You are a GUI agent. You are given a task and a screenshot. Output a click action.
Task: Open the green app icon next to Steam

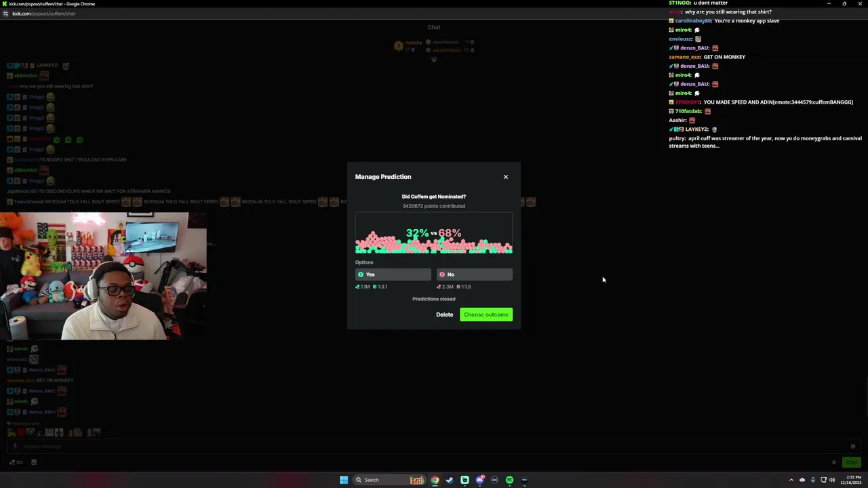pyautogui.click(x=465, y=480)
